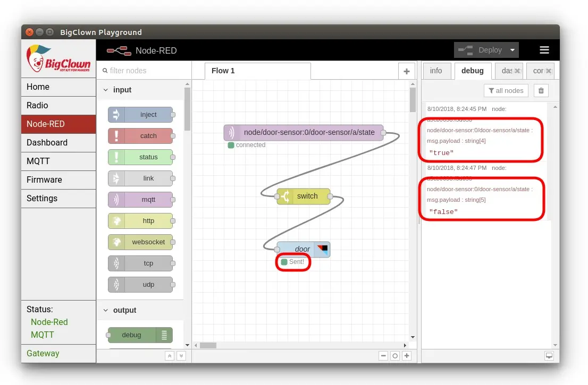Open debug in new window icon
The height and width of the screenshot is (385, 588).
[549, 356]
